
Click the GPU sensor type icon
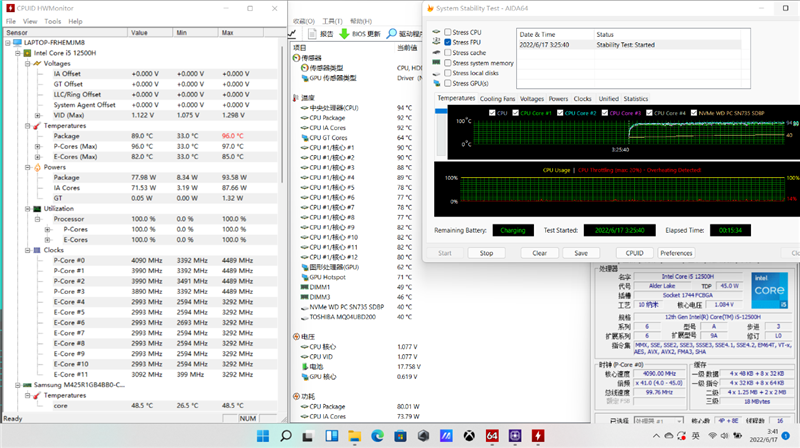[x=305, y=78]
